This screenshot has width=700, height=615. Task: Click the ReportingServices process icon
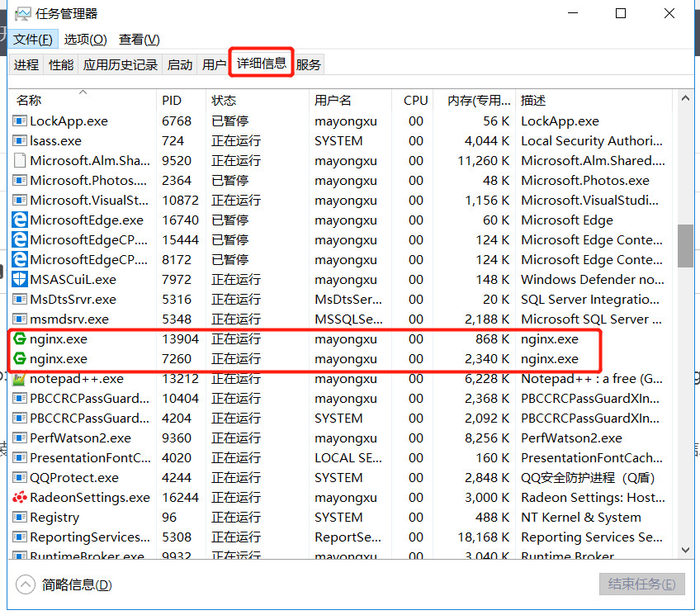[x=19, y=537]
